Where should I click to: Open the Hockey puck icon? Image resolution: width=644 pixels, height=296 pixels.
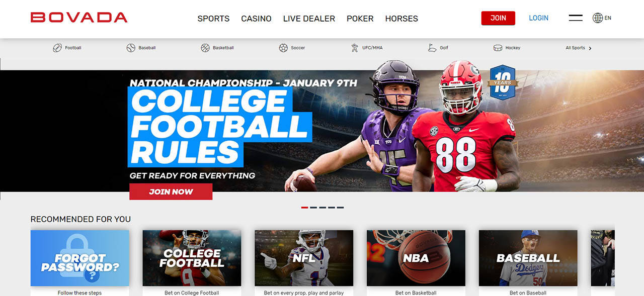tap(498, 48)
